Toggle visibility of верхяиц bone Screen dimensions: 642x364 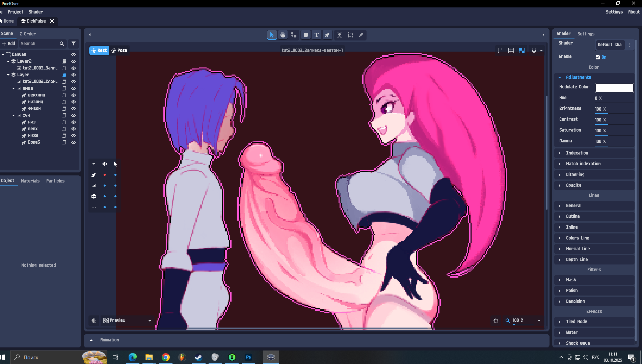74,95
